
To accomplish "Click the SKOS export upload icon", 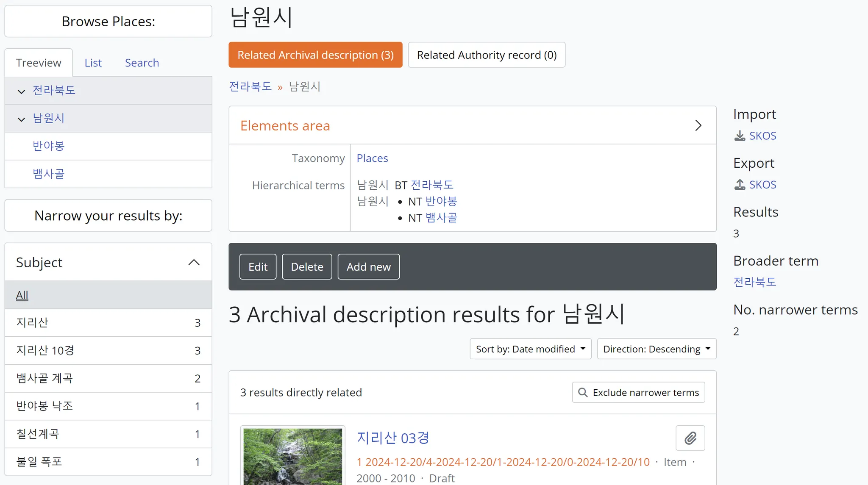I will [740, 185].
